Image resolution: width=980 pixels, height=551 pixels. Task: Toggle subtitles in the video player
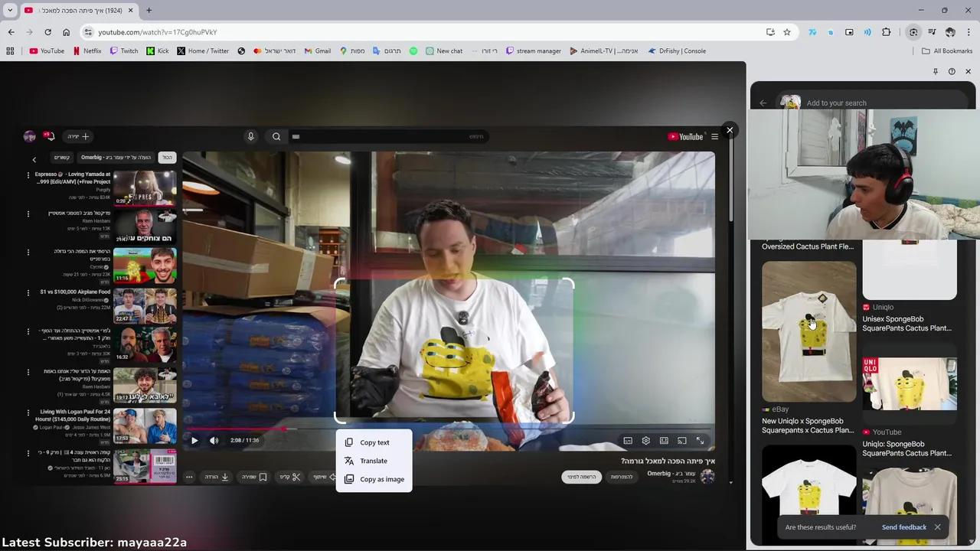(628, 441)
